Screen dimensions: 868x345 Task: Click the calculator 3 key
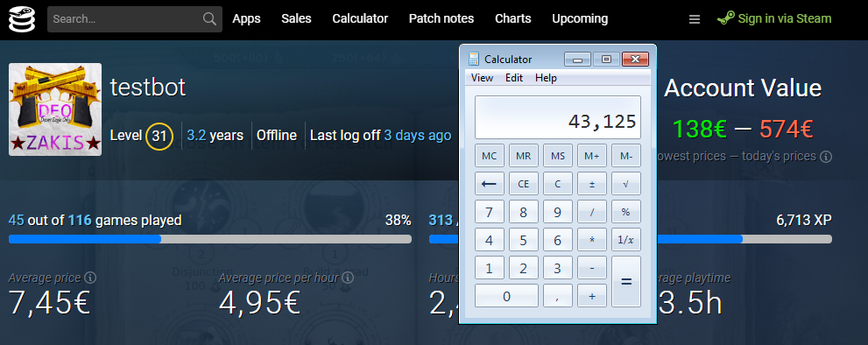coord(557,268)
